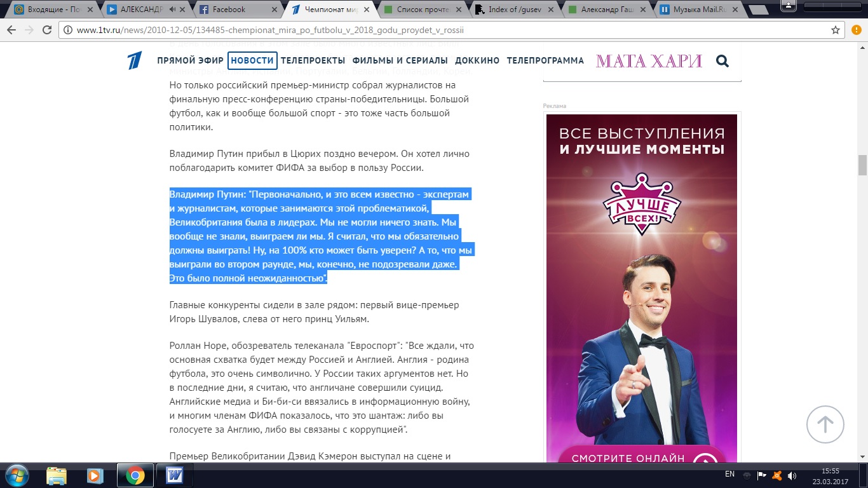Screen dimensions: 868x488
Task: Click the Реклама label above the ad
Action: [554, 105]
